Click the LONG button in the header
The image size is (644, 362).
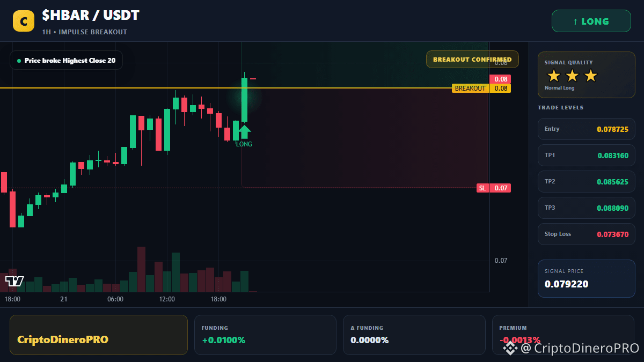click(591, 21)
